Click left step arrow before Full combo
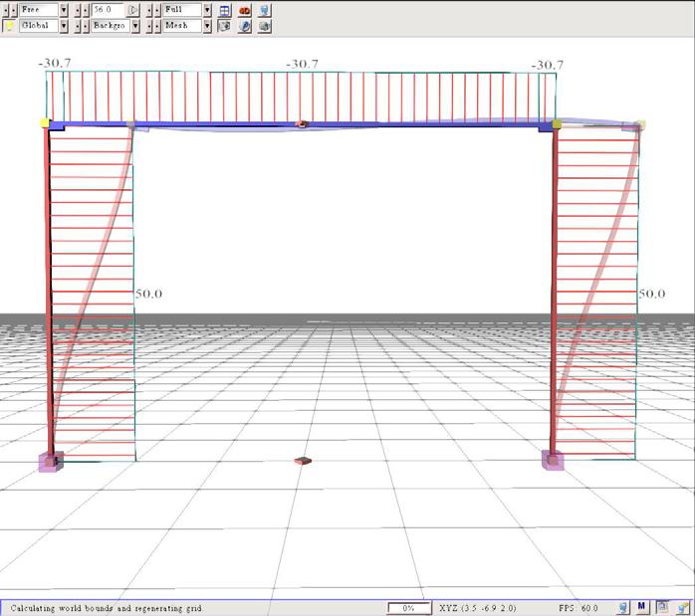Viewport: 695px width, 616px height. click(x=149, y=10)
